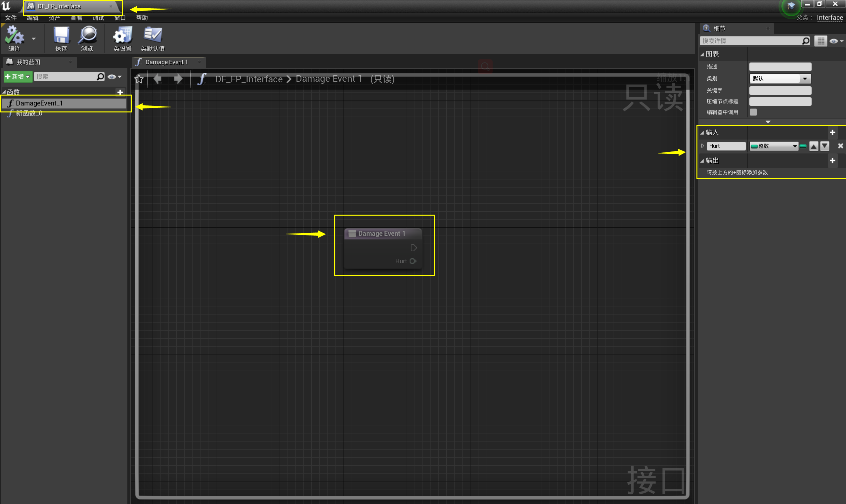Select the 新函数_0 function

click(x=29, y=113)
